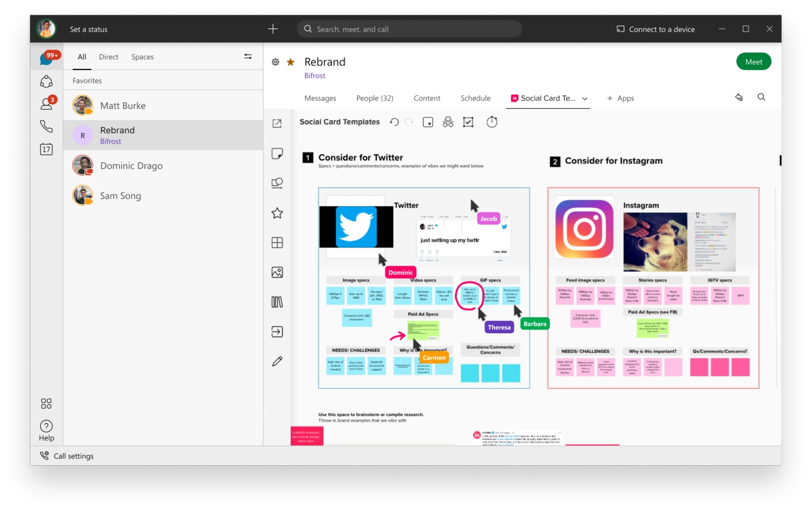Screen dimensions: 812x511
Task: Click the red LinkedIn example sticky note
Action: point(307,436)
